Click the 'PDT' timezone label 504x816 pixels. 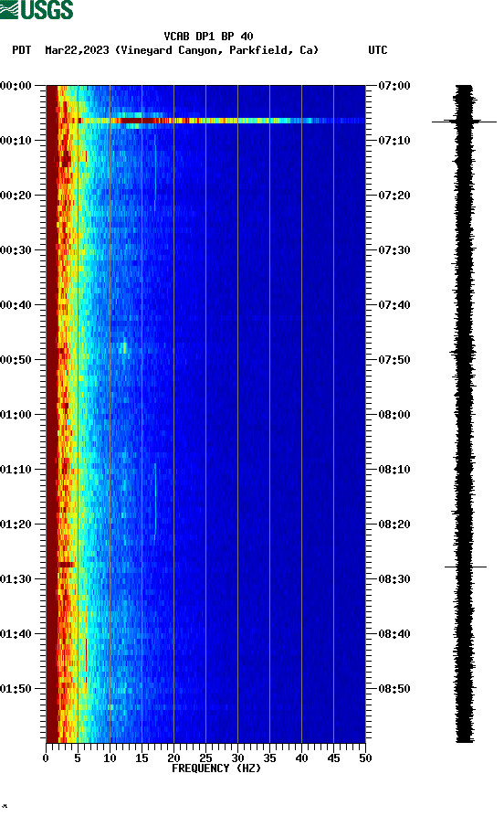click(22, 50)
